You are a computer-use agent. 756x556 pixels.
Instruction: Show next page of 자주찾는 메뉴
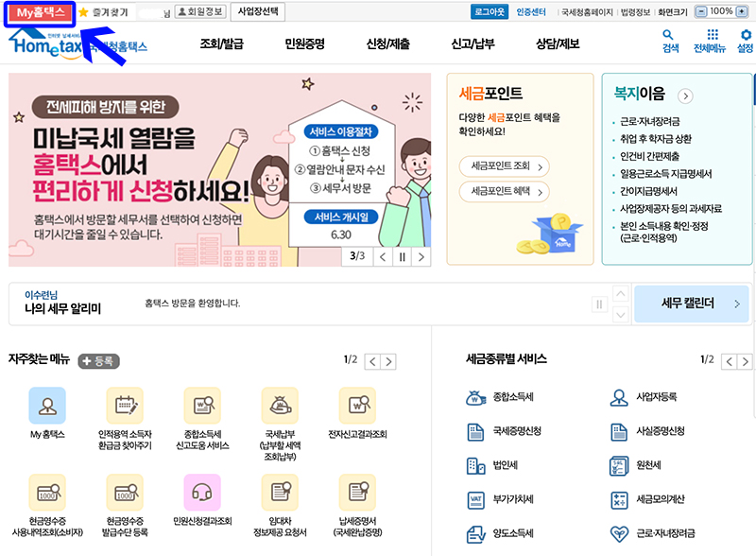[389, 361]
